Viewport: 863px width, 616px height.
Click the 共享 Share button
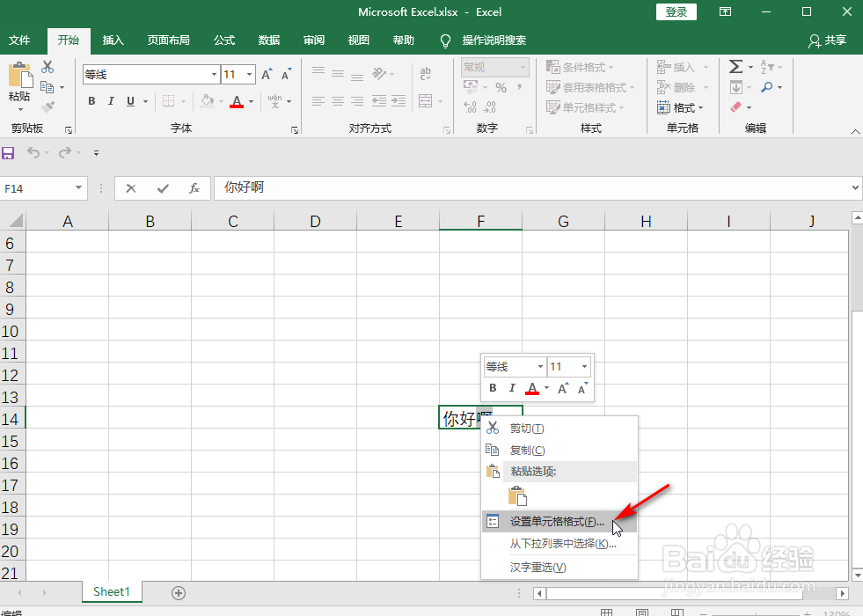pos(827,40)
